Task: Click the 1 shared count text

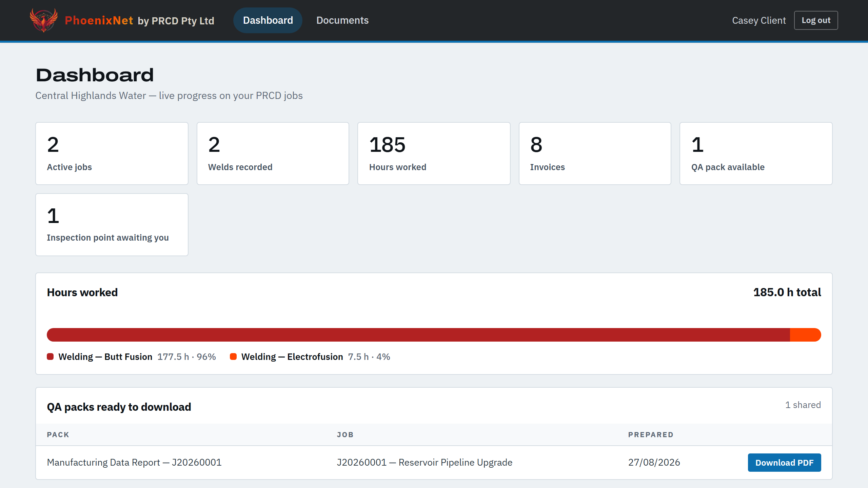Action: pyautogui.click(x=803, y=405)
